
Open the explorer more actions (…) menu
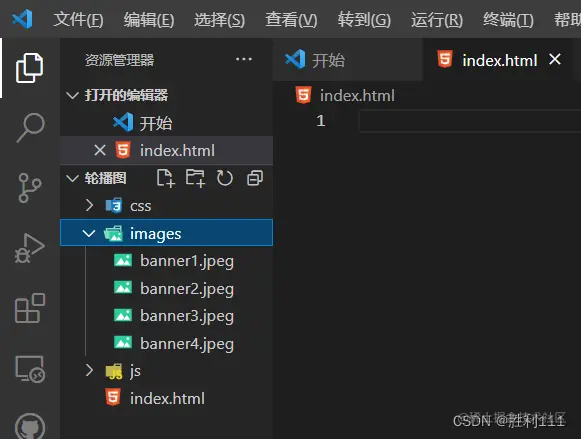click(244, 59)
